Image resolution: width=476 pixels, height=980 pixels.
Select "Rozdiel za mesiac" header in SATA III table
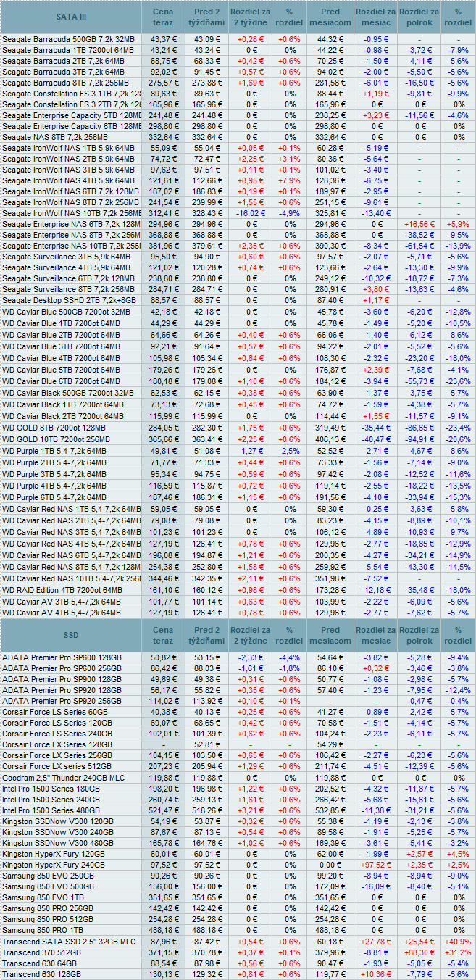point(375,17)
